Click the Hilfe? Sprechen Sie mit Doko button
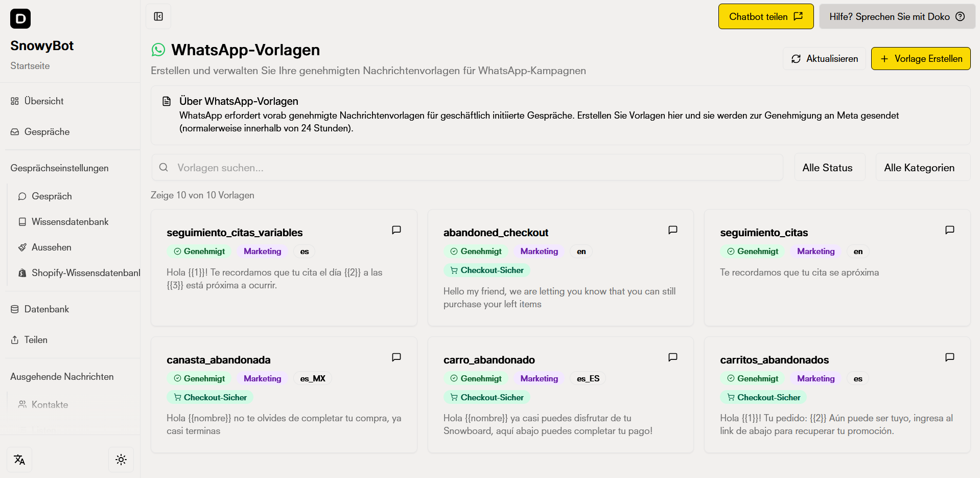Viewport: 980px width, 478px height. (x=897, y=17)
